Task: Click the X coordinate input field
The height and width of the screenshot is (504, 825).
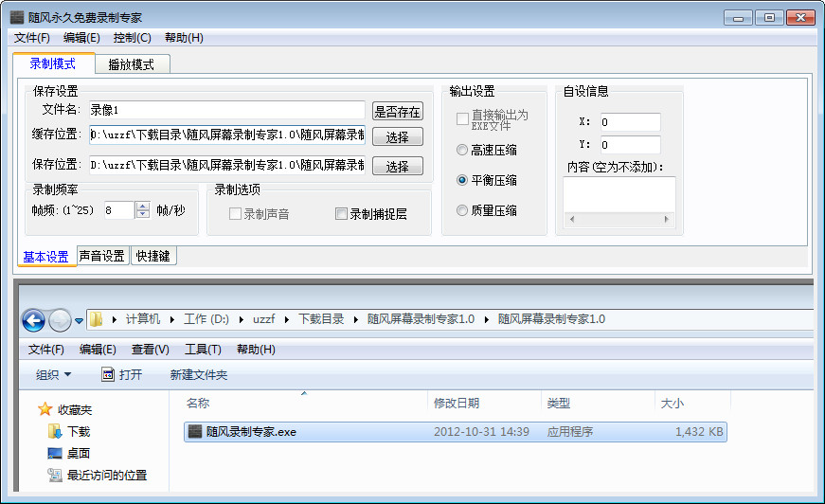Action: tap(630, 122)
